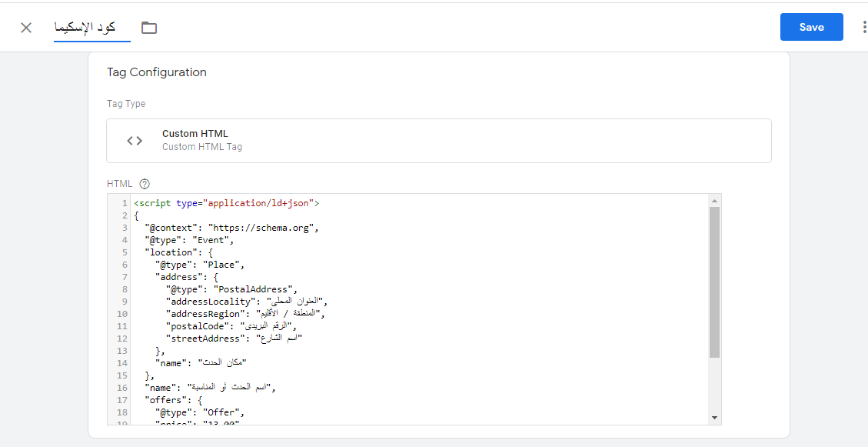This screenshot has width=868, height=447.
Task: Open the HTML field help question mark
Action: coord(144,184)
